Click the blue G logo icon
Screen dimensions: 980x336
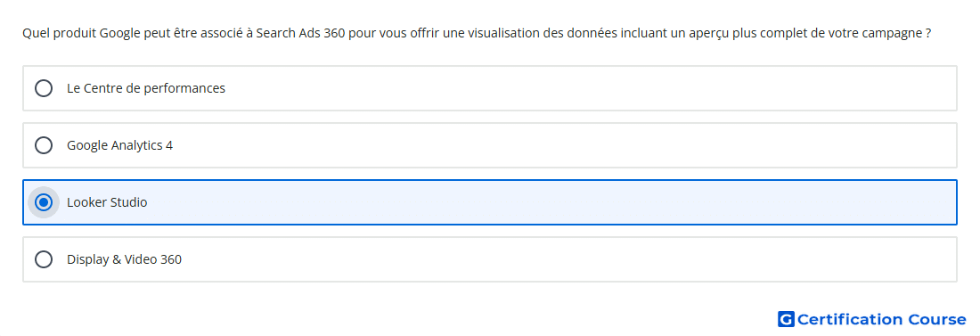(x=786, y=320)
